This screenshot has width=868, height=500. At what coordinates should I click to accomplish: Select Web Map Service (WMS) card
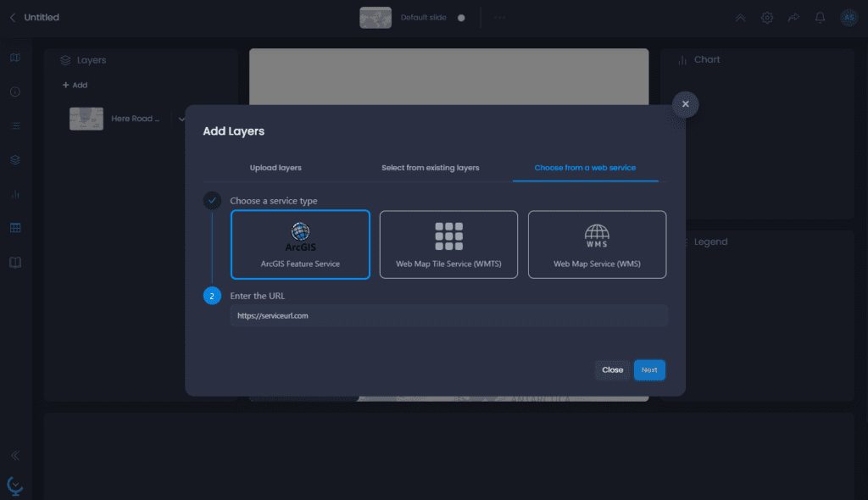coord(598,244)
